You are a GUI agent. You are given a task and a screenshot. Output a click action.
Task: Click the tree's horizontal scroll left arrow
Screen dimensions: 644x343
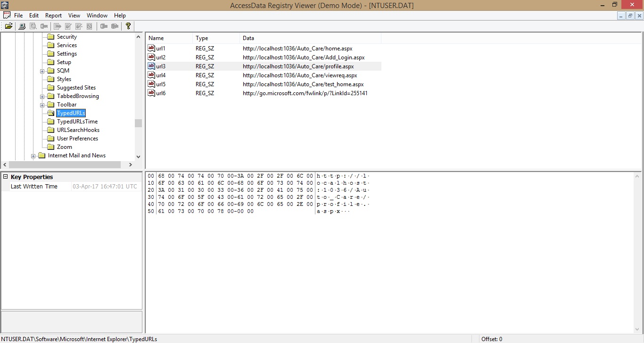tap(5, 164)
